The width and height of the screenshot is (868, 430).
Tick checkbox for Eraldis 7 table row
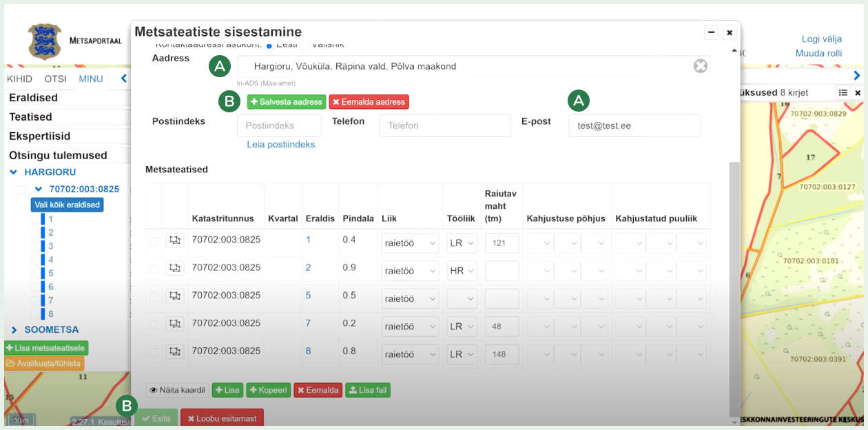pyautogui.click(x=154, y=325)
